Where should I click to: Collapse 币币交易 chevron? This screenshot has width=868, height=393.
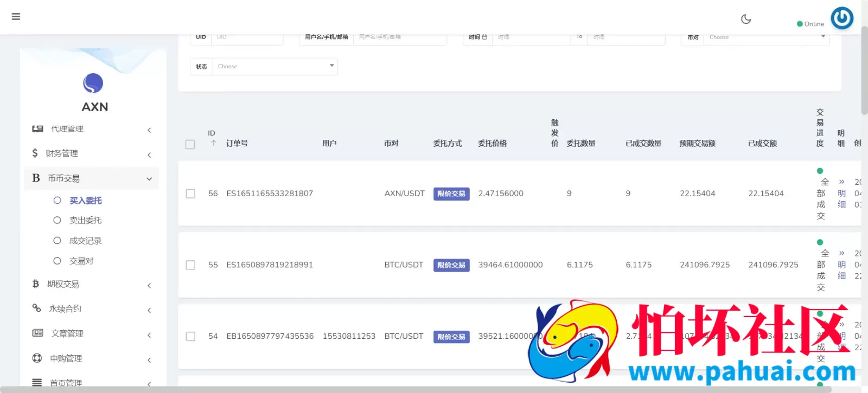pos(149,179)
